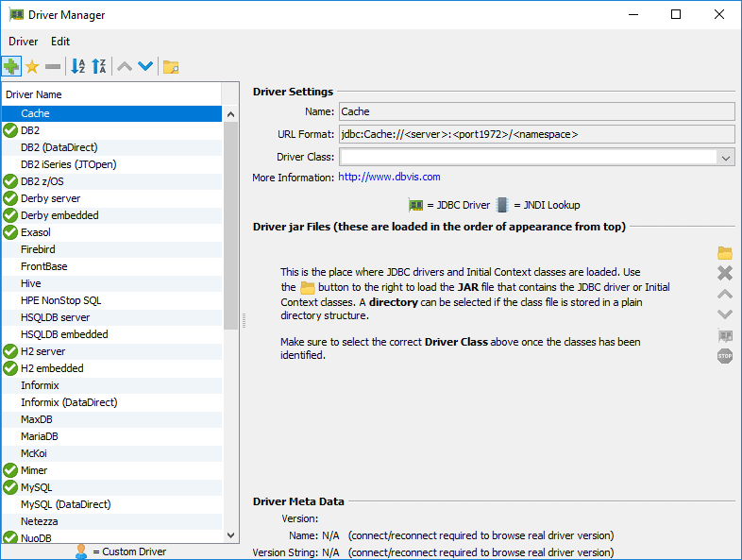The width and height of the screenshot is (742, 560).
Task: Click the STOP icon in jar panel
Action: [724, 356]
